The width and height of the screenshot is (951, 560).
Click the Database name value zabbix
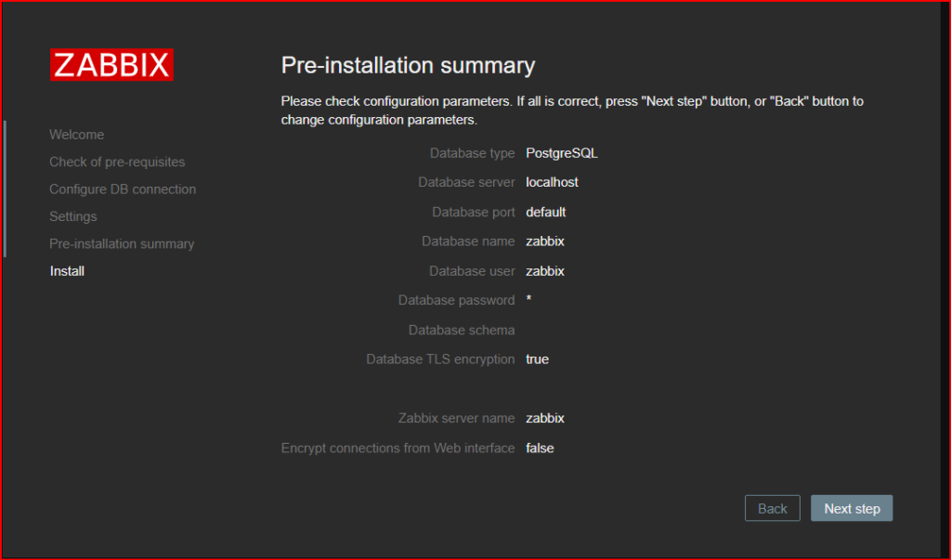point(545,241)
